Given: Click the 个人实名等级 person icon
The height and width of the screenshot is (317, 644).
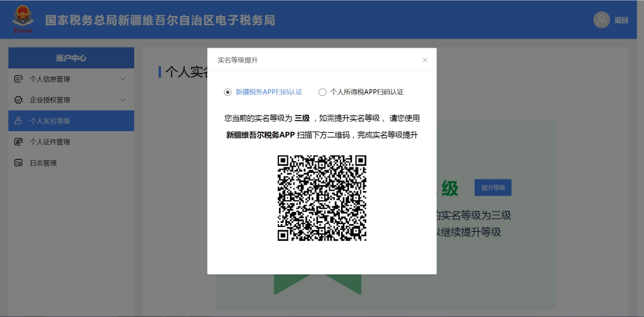Looking at the screenshot, I should point(18,121).
